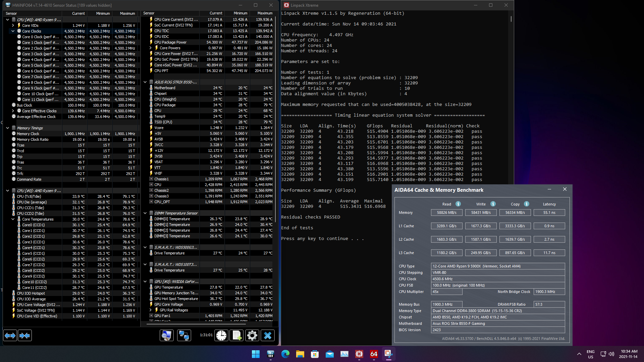Collapse the DIMM Temperature Sensor group
Image resolution: width=644 pixels, height=362 pixels.
point(145,213)
